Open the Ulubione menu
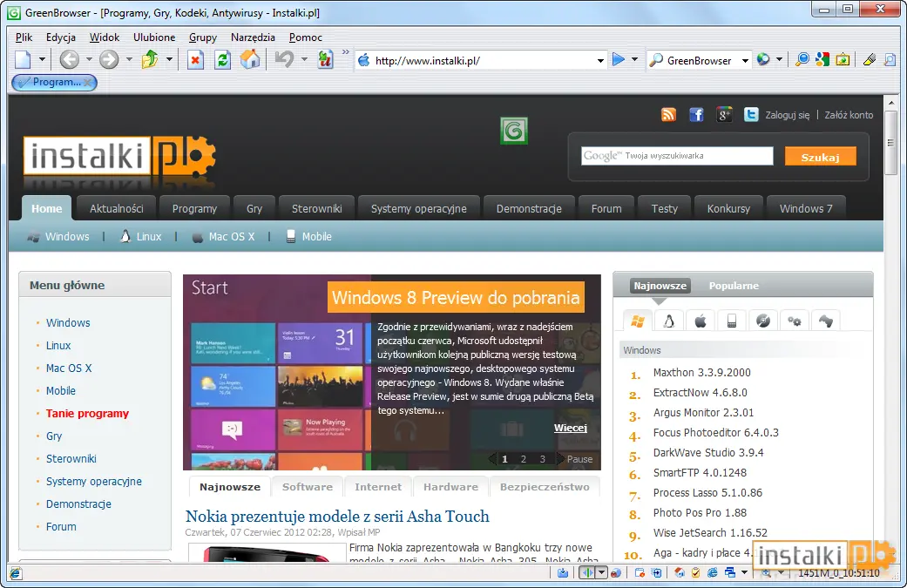Viewport: 907px width, 588px height. pyautogui.click(x=154, y=37)
